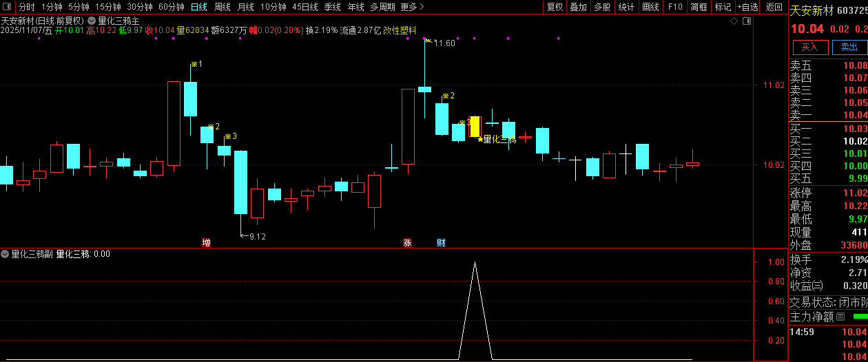Viewport: 868px width, 362px height.
Task: Switch to 60分钟 period
Action: click(x=171, y=7)
